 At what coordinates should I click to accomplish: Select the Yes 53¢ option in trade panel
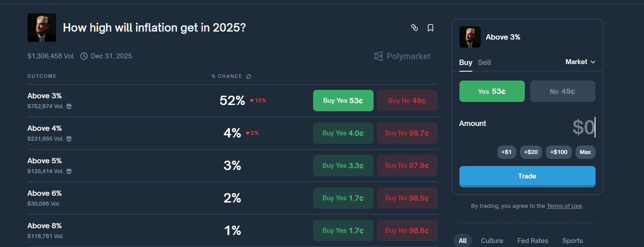pos(492,91)
